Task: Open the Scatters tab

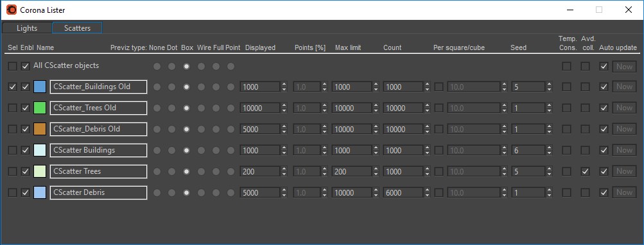Action: click(77, 28)
